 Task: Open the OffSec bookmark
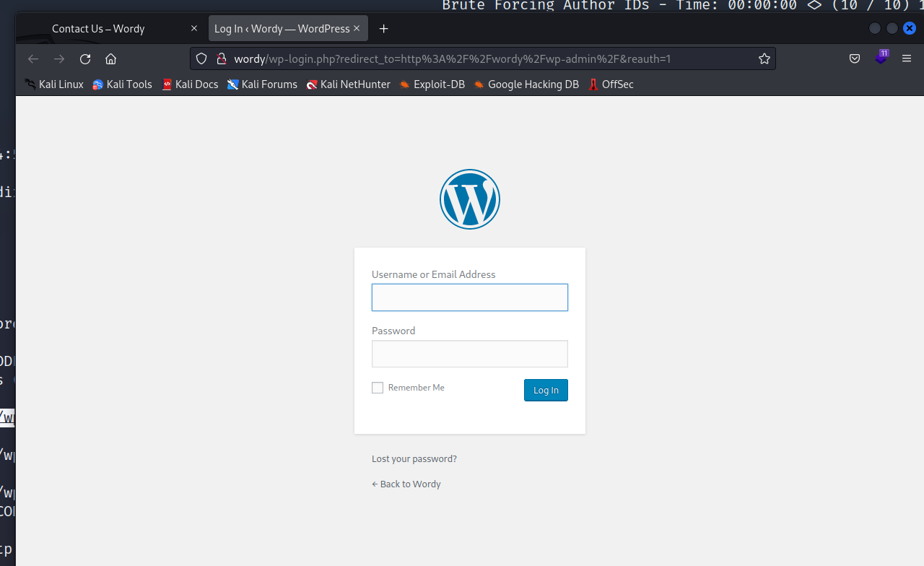[611, 84]
